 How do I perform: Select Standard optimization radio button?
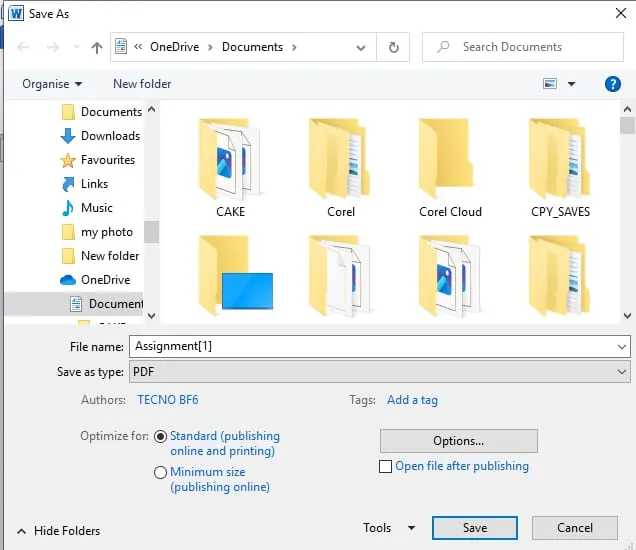[161, 436]
